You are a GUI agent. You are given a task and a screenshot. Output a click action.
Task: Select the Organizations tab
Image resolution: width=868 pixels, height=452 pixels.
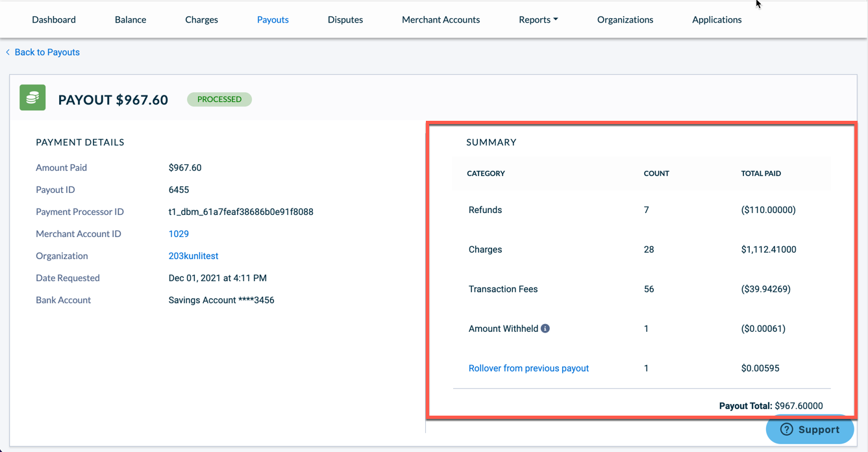tap(625, 19)
